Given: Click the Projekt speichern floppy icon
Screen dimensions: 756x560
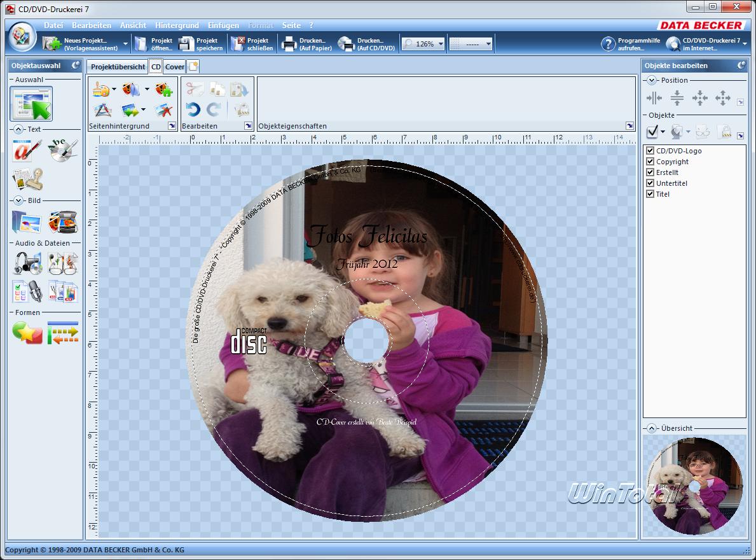Looking at the screenshot, I should pos(186,44).
